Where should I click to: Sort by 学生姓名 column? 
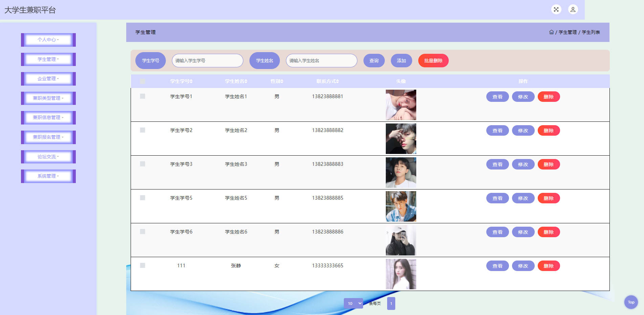(x=236, y=81)
